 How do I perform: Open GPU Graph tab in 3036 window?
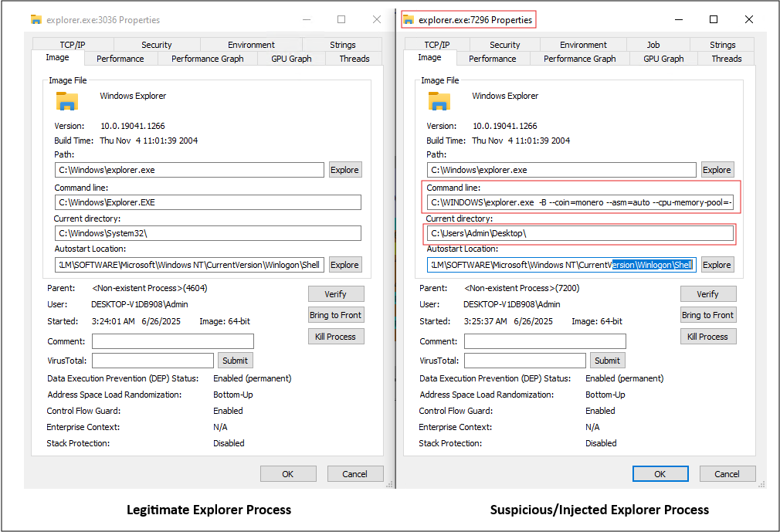[x=291, y=59]
